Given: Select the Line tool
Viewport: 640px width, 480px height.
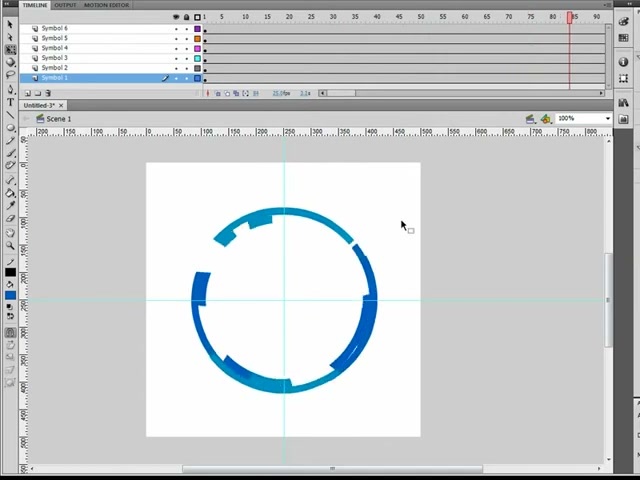Looking at the screenshot, I should tap(10, 115).
